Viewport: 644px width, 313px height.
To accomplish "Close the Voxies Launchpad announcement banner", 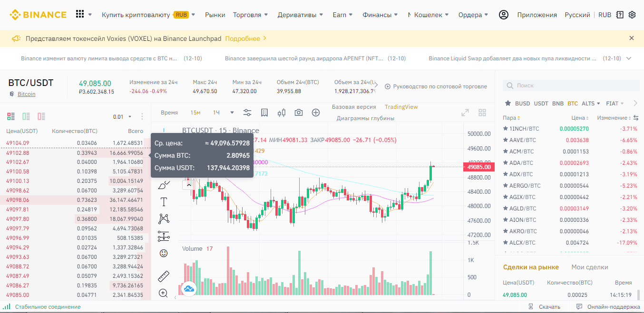I will coord(632,38).
